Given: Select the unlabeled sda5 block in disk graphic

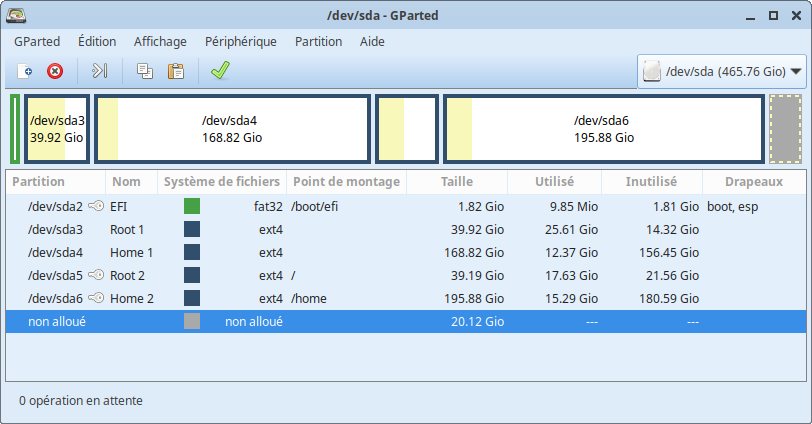Looking at the screenshot, I should (407, 129).
